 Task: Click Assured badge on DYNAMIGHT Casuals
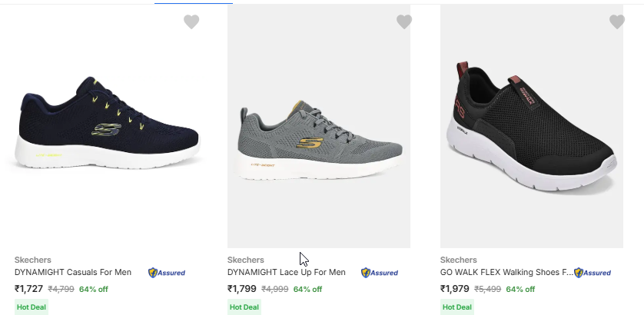(x=167, y=273)
